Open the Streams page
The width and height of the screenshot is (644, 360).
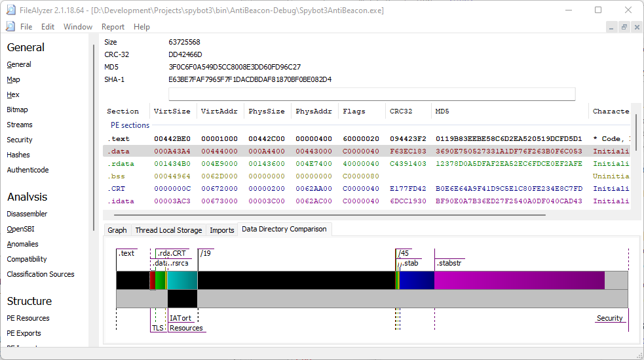click(x=19, y=125)
